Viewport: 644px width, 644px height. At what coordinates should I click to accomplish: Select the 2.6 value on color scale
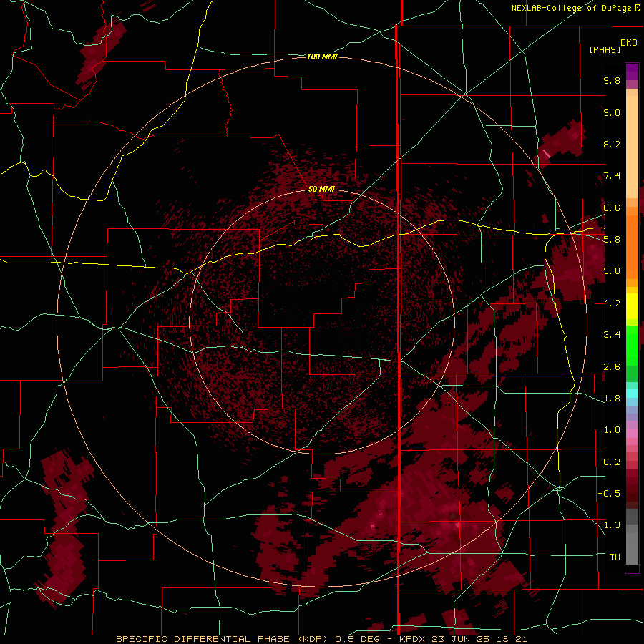click(612, 367)
